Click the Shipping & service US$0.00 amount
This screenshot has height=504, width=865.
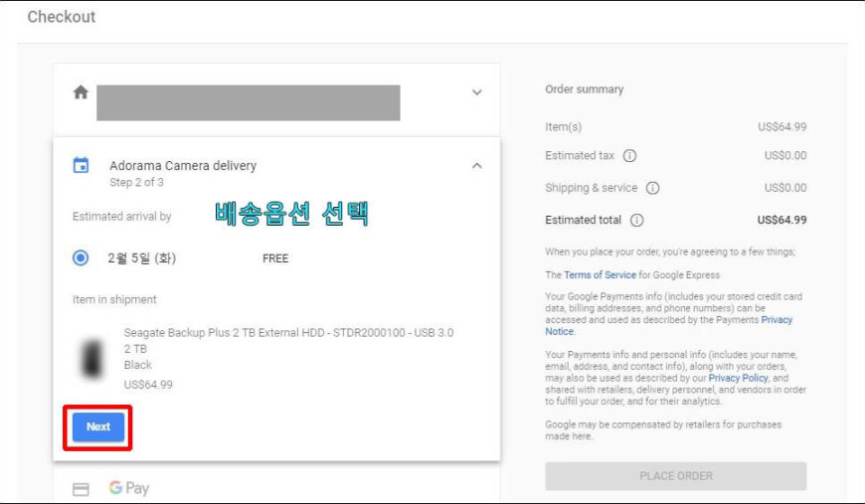[785, 188]
